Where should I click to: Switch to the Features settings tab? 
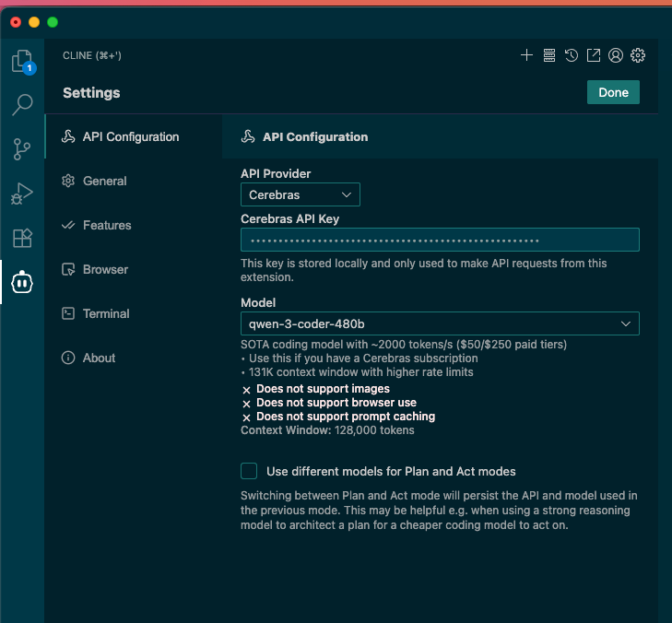click(x=134, y=225)
